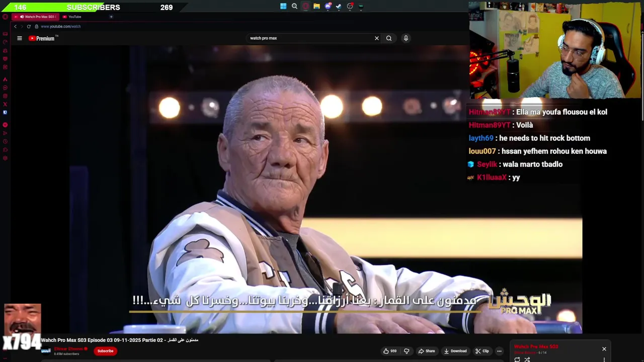The image size is (644, 362).
Task: Open the Elhiwar Ettounsi channel name
Action: (68, 349)
